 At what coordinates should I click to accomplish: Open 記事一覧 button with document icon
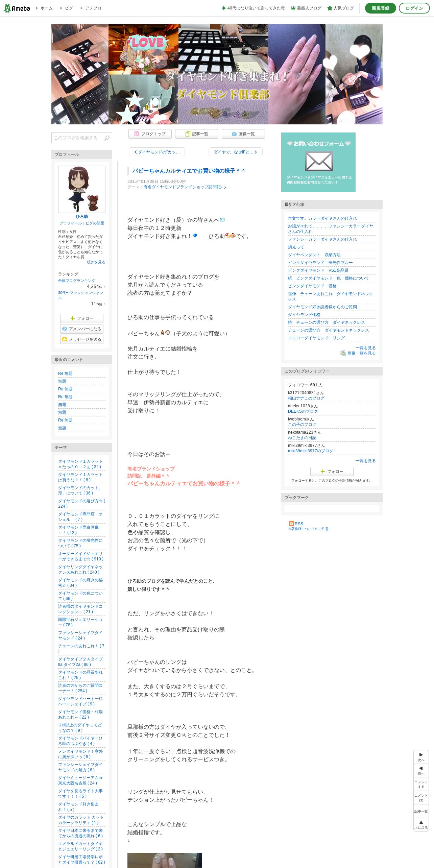[196, 134]
